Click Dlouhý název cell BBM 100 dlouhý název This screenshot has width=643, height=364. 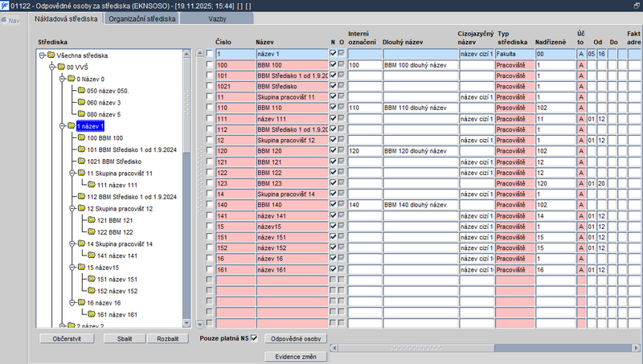(x=420, y=65)
